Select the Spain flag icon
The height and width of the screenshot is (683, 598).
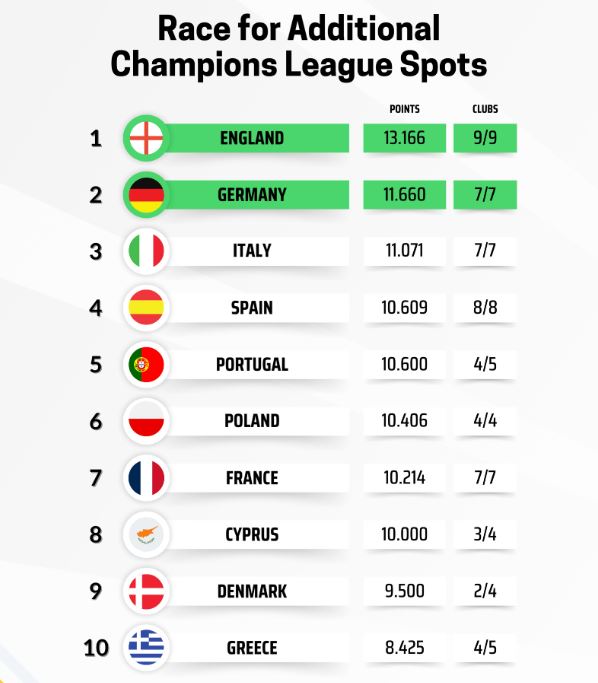click(146, 308)
